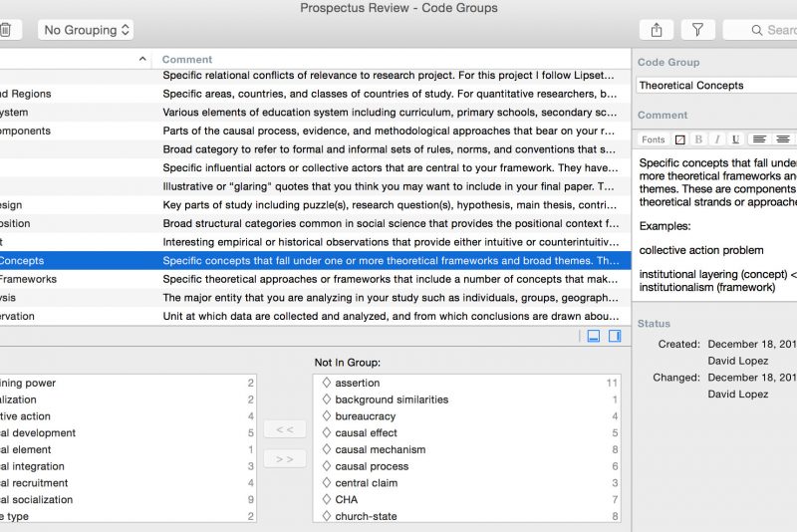Click the text color swatch icon
Screen dimensions: 797x532
[679, 139]
